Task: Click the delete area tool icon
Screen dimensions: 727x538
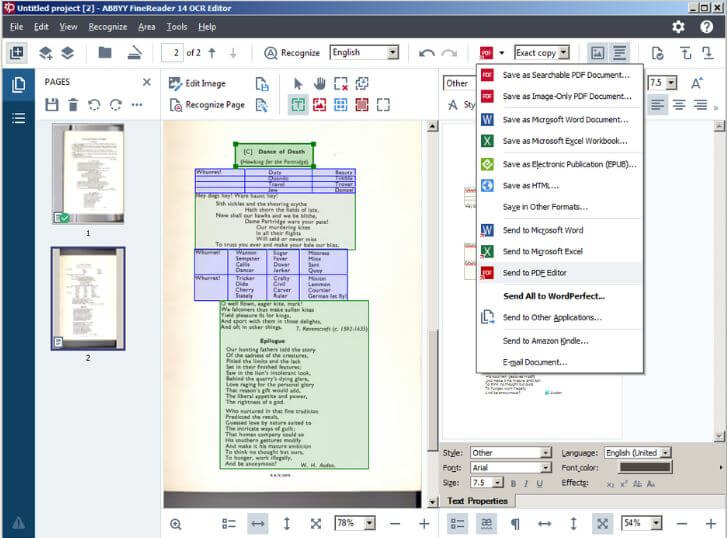Action: click(341, 83)
